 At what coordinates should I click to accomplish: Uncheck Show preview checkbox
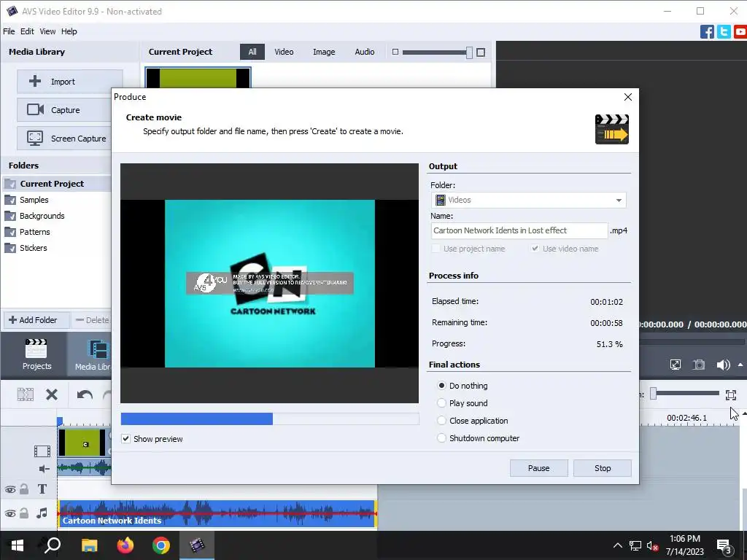click(x=125, y=438)
